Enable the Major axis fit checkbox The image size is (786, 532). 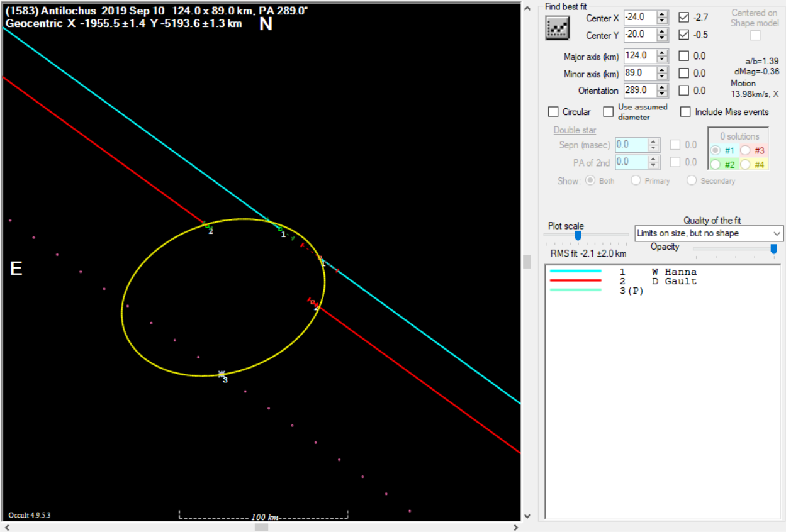click(684, 56)
